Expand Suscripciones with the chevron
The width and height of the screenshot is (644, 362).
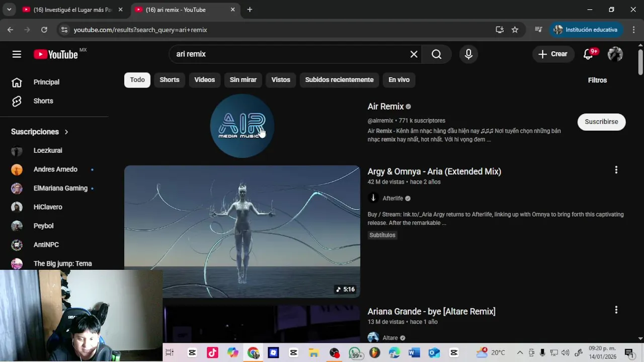(66, 132)
